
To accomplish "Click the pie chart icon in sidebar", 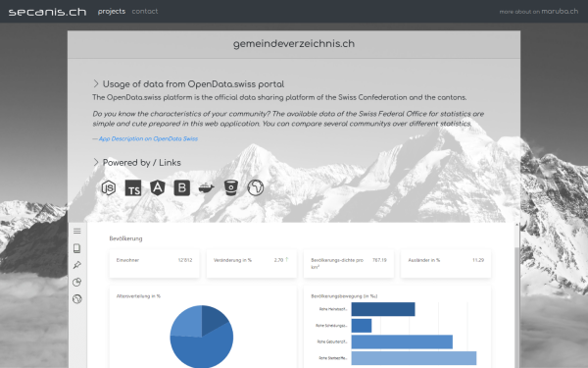I will point(76,282).
